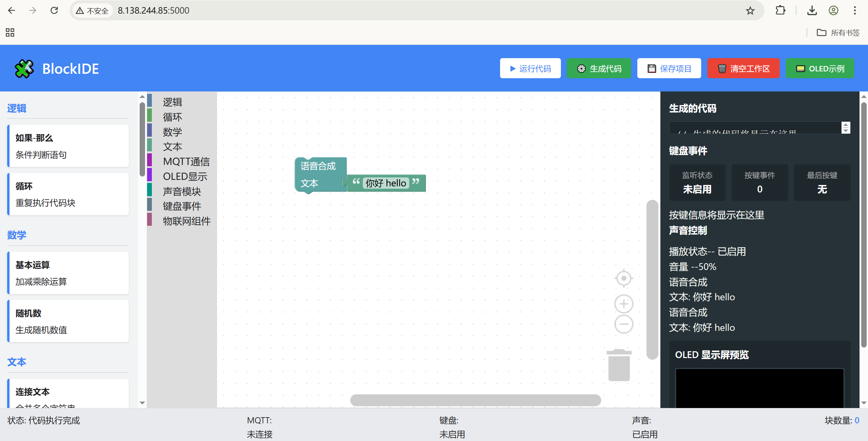Click the red 清空工作区 button
868x441 pixels.
pos(743,68)
